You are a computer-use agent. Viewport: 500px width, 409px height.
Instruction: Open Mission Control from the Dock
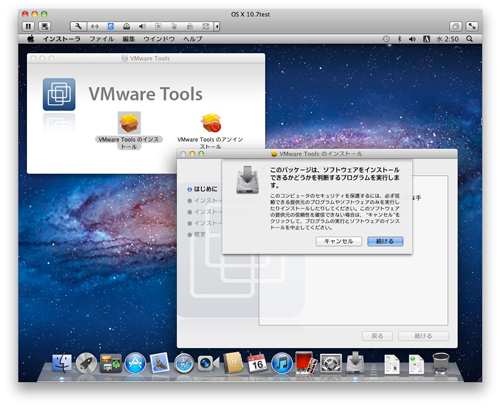click(x=111, y=363)
